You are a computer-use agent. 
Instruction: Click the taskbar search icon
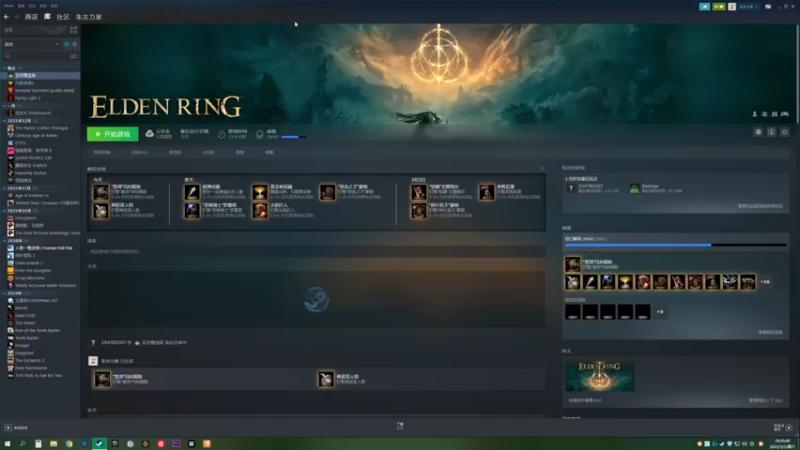click(x=22, y=444)
